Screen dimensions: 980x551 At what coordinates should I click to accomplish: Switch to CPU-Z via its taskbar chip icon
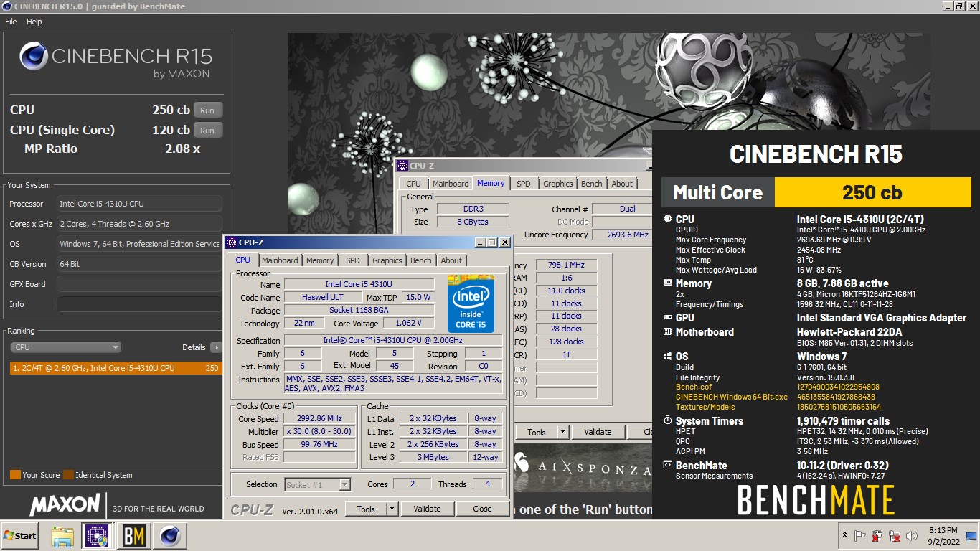tap(97, 535)
